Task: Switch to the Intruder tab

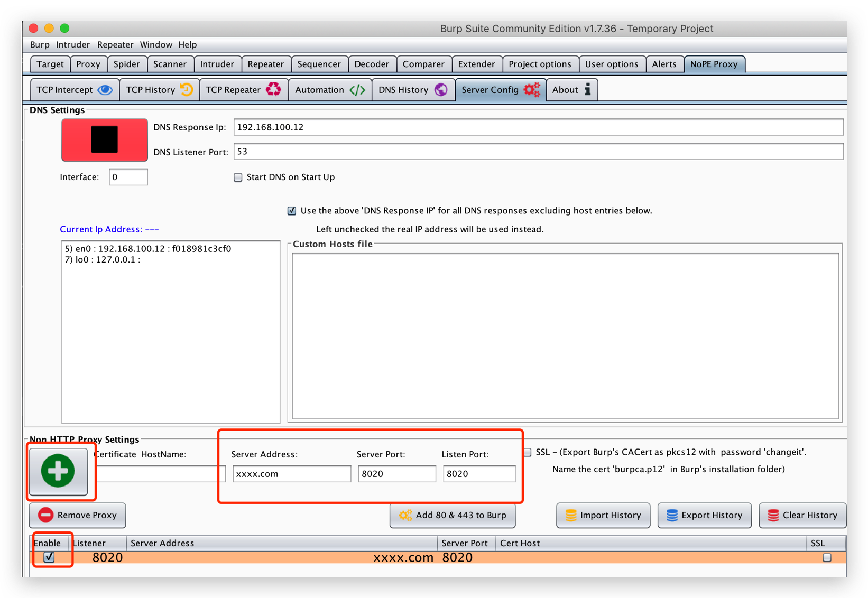Action: (217, 64)
